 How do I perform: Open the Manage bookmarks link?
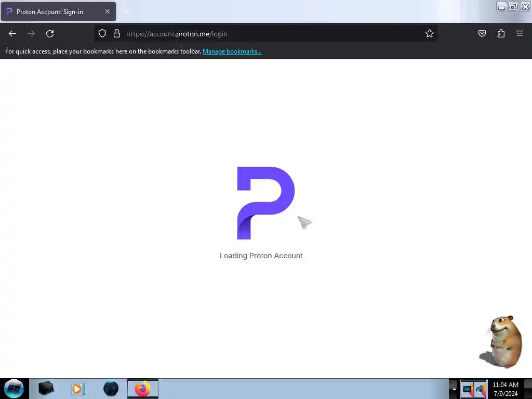coord(232,51)
